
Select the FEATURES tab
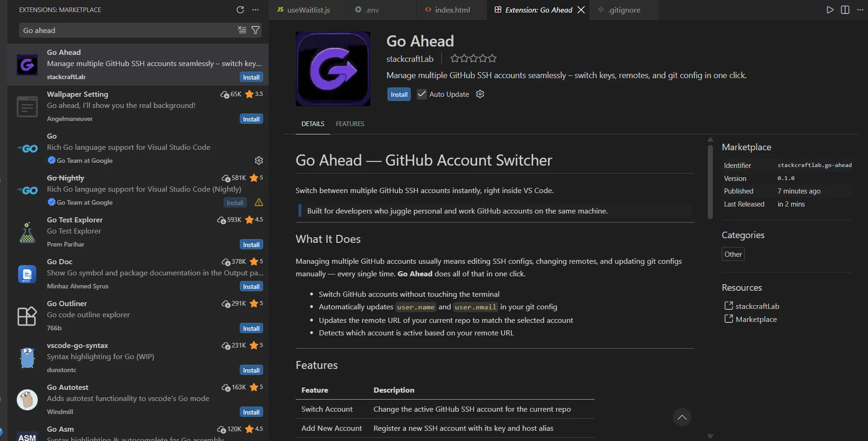[x=350, y=124]
